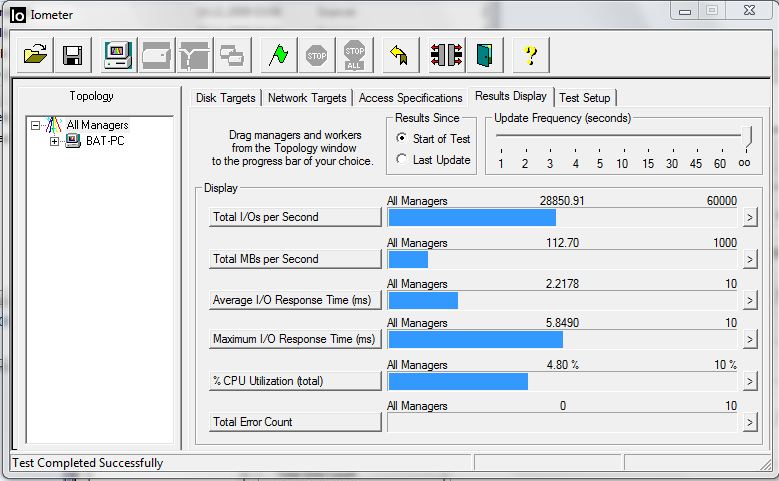779x481 pixels.
Task: Save test configuration floppy icon
Action: tap(73, 55)
